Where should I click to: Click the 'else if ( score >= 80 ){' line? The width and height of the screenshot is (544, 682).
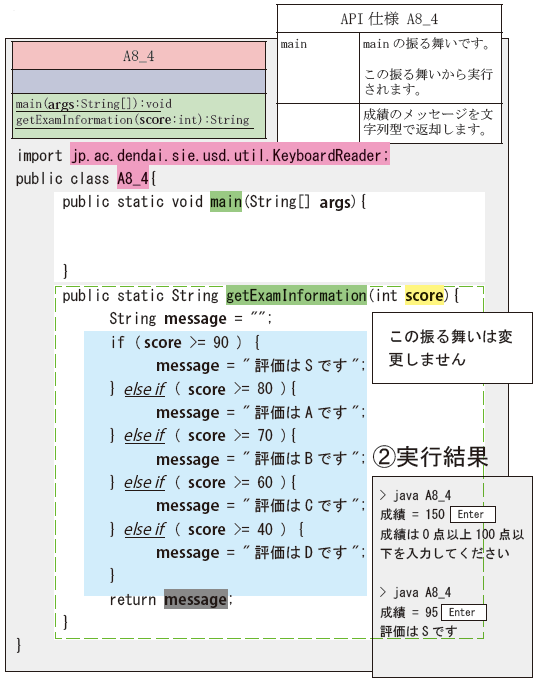[x=203, y=389]
